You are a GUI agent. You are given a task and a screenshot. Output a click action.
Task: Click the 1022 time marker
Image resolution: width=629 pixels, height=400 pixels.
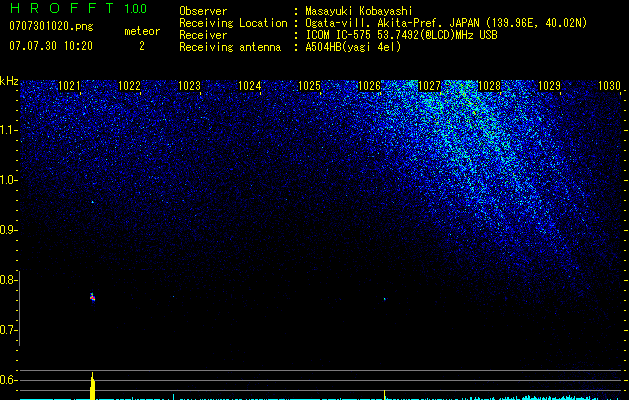click(130, 86)
